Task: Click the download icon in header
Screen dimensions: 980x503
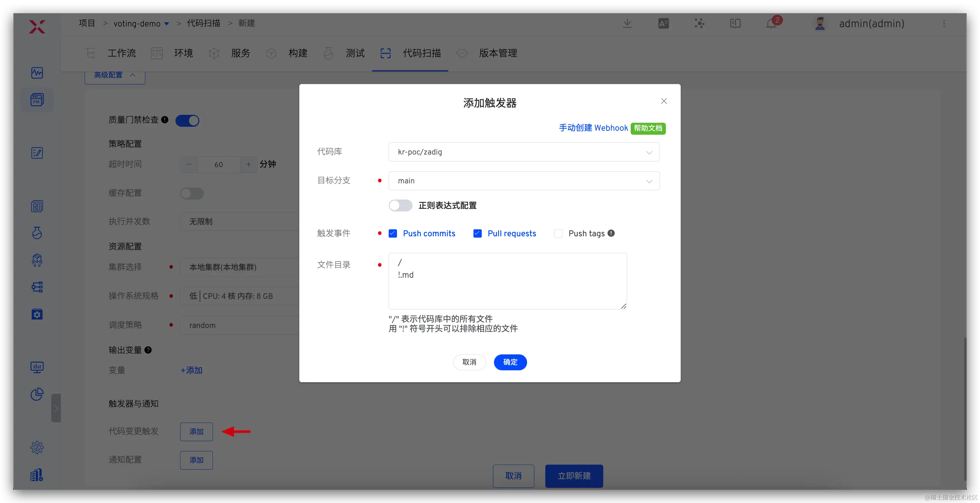Action: 627,23
